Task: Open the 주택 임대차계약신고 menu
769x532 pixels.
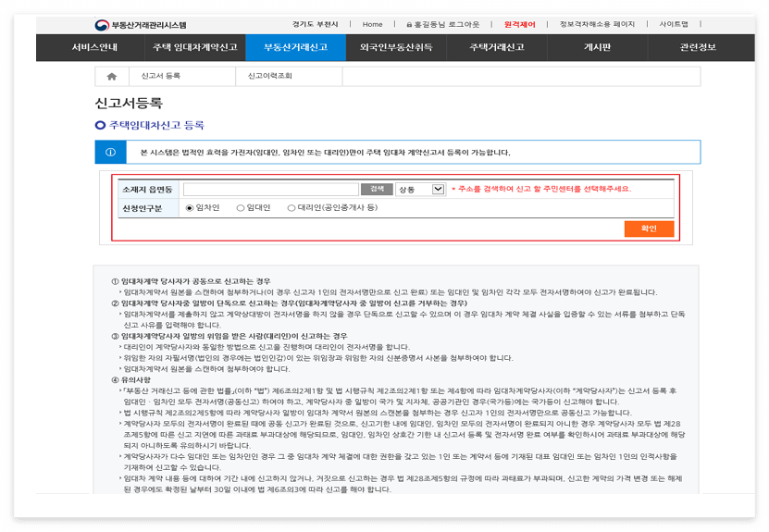Action: tap(194, 47)
